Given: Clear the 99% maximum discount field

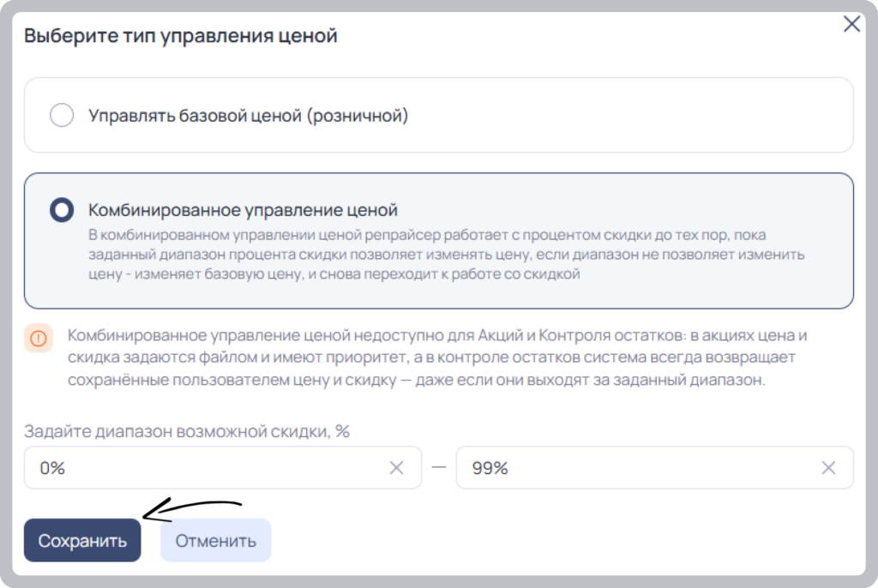Looking at the screenshot, I should (829, 468).
